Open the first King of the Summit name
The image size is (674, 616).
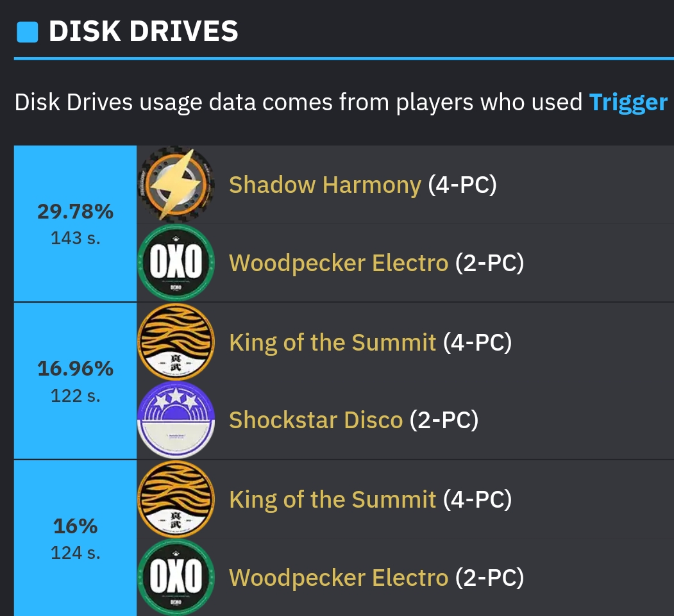[x=333, y=342]
